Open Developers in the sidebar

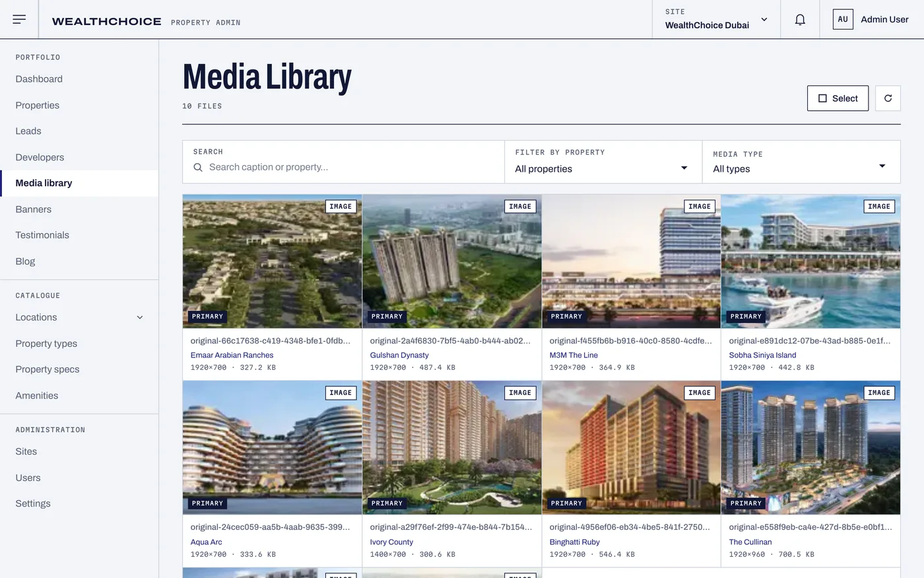point(79,157)
